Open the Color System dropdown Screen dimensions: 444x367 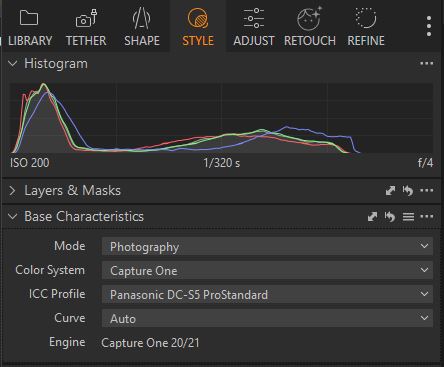267,270
